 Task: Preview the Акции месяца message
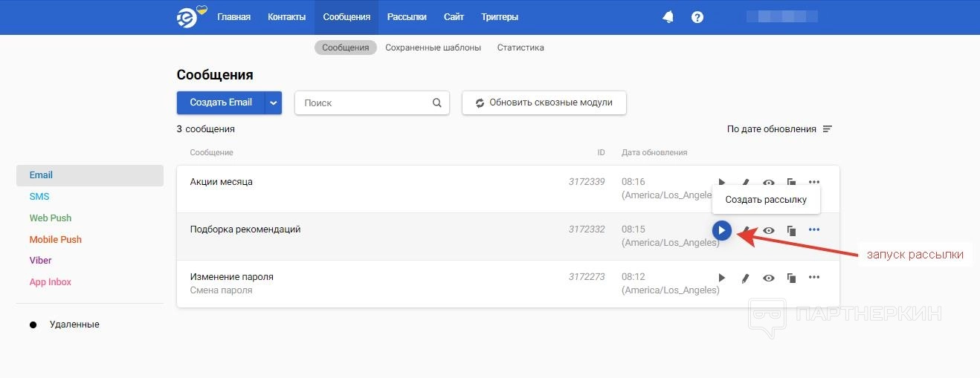click(769, 182)
